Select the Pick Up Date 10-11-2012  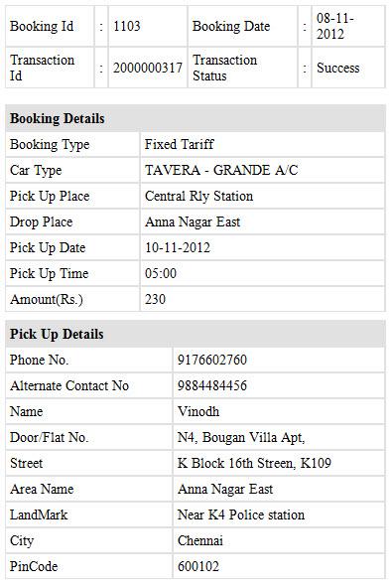tap(178, 247)
